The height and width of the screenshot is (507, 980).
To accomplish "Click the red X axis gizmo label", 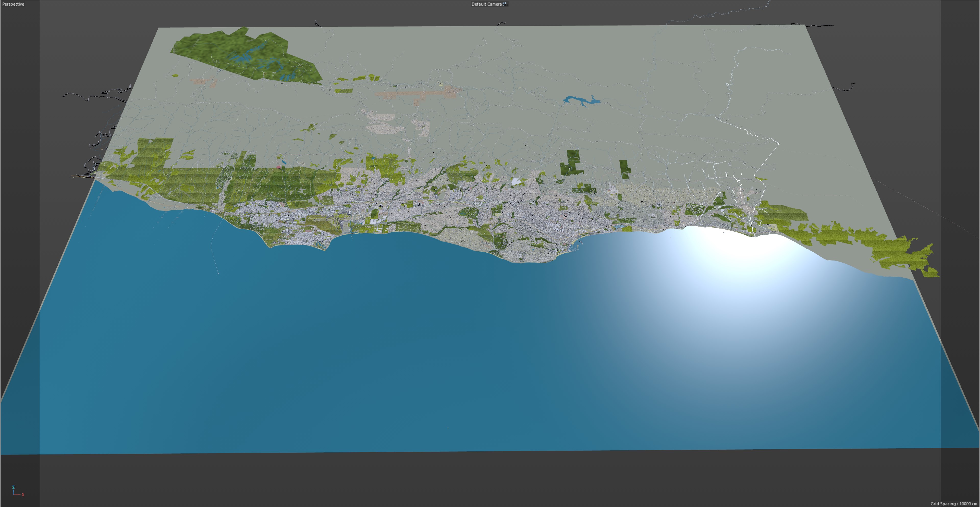I will (23, 494).
